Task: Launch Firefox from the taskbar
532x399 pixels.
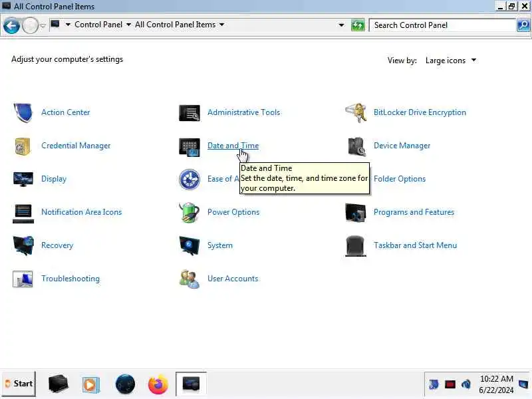Action: point(158,384)
